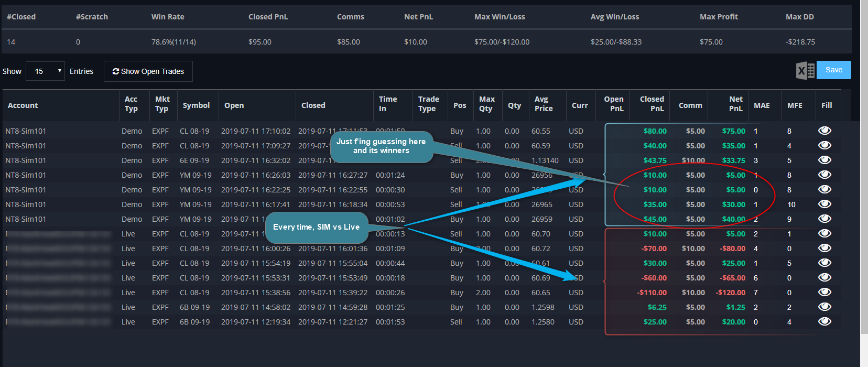The height and width of the screenshot is (367, 868).
Task: Sort table by Account column
Action: 61,105
